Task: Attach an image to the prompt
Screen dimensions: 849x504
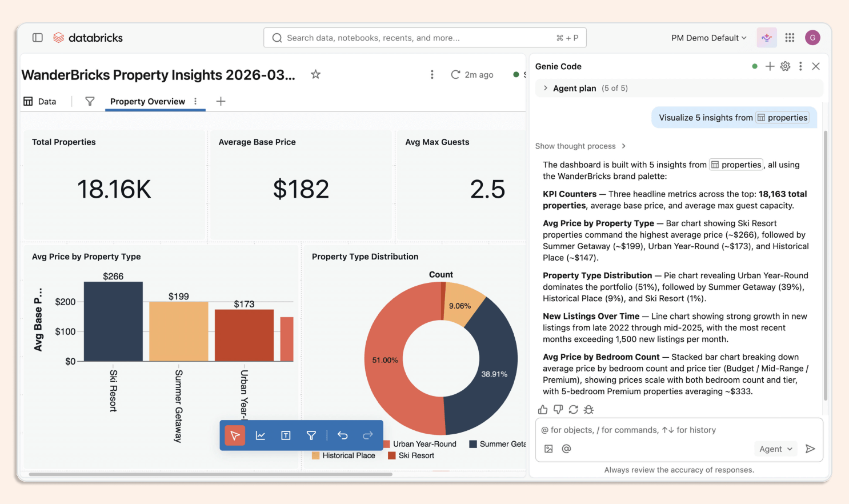Action: pyautogui.click(x=548, y=449)
